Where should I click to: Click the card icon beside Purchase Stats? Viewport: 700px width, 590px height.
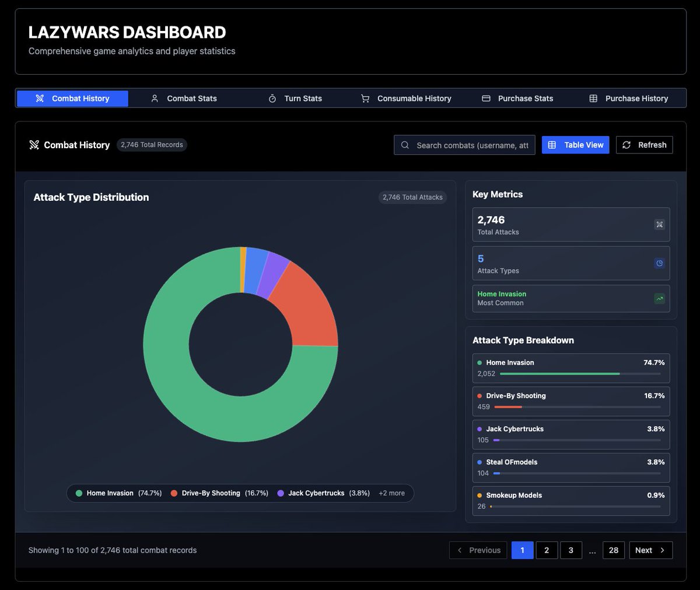coord(486,99)
